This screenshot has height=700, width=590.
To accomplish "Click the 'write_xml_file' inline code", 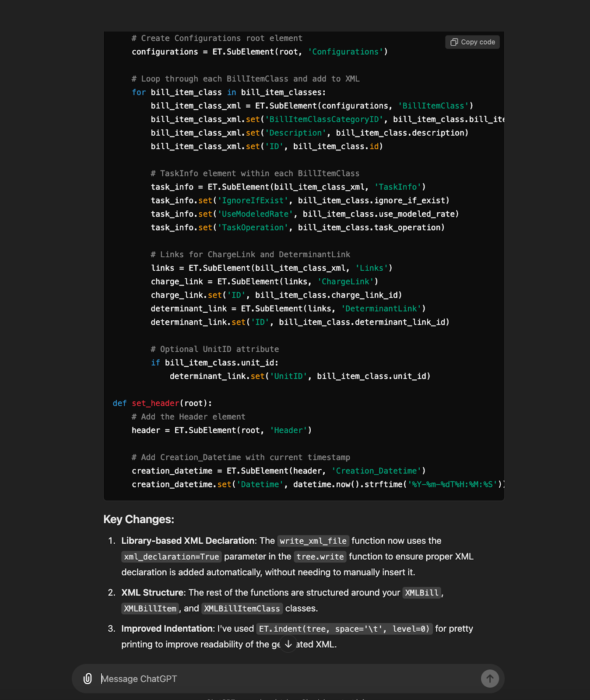I will pyautogui.click(x=313, y=541).
